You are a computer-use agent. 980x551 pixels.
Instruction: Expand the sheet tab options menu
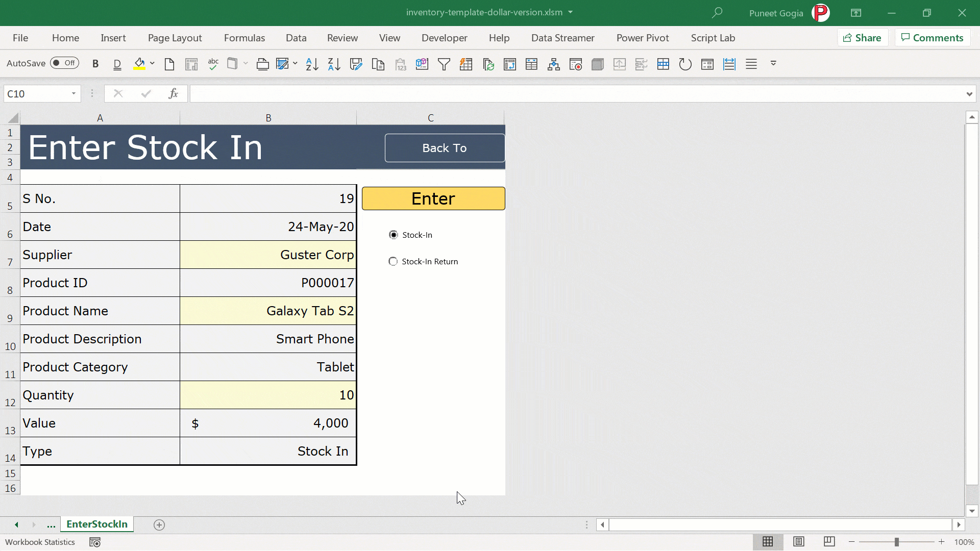pyautogui.click(x=51, y=524)
